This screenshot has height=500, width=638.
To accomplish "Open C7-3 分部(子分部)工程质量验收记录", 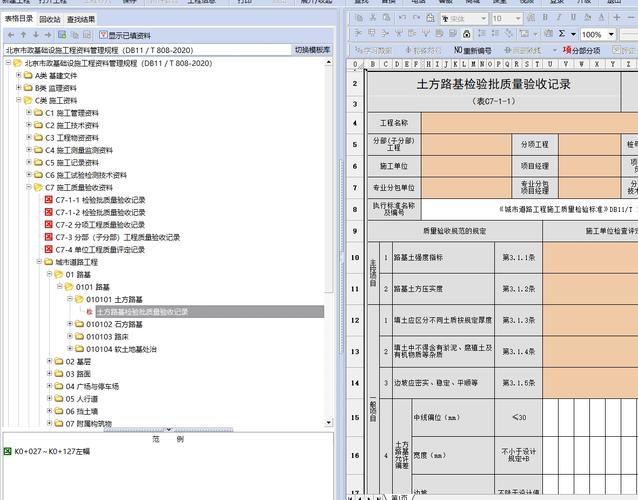I will [x=118, y=237].
